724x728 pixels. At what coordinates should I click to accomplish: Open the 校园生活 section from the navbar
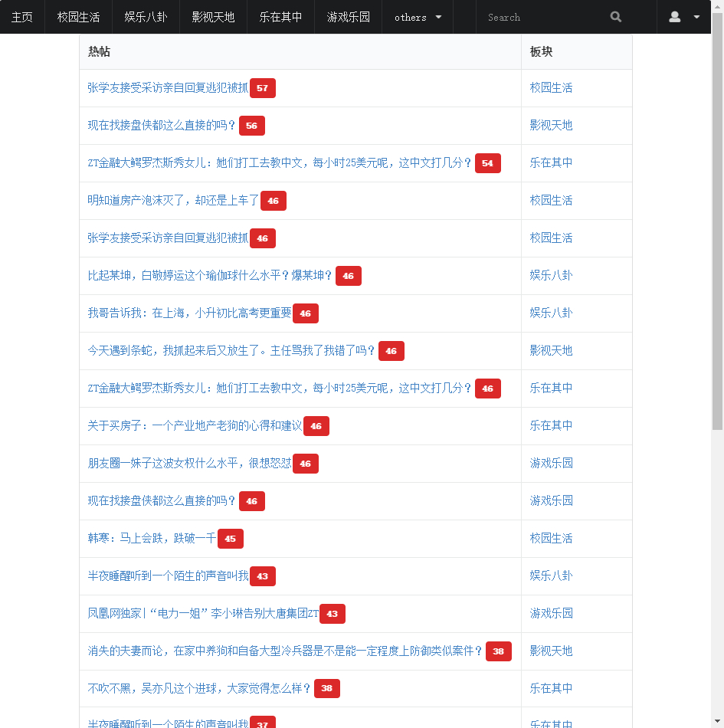coord(78,17)
